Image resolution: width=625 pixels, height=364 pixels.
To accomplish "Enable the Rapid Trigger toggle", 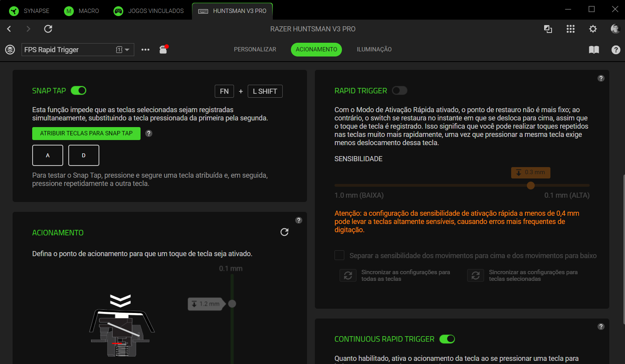I will (x=399, y=91).
